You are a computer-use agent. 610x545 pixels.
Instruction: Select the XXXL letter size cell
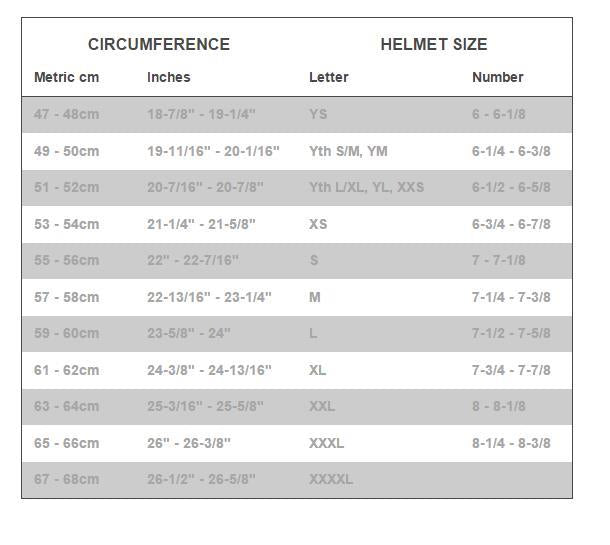click(x=326, y=443)
